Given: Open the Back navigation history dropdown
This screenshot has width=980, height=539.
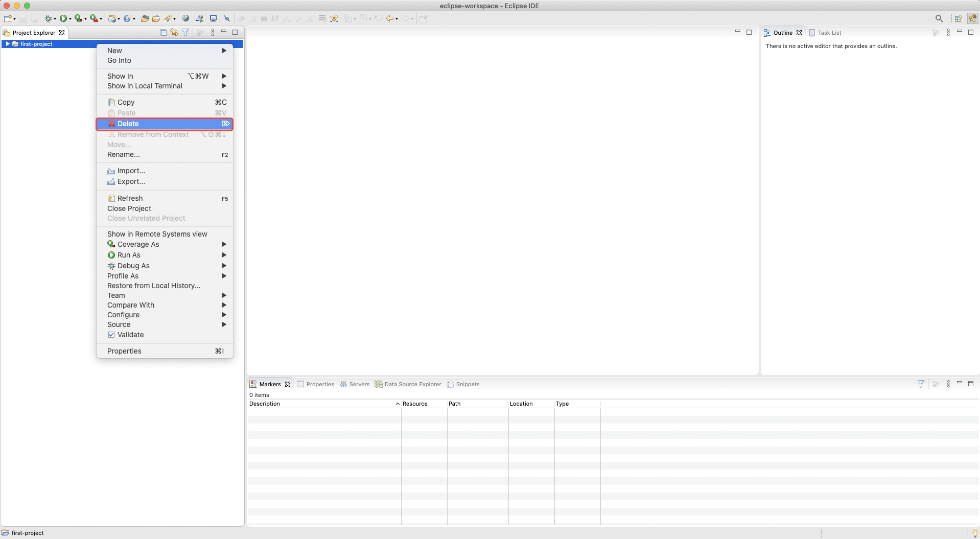Looking at the screenshot, I should coord(397,19).
